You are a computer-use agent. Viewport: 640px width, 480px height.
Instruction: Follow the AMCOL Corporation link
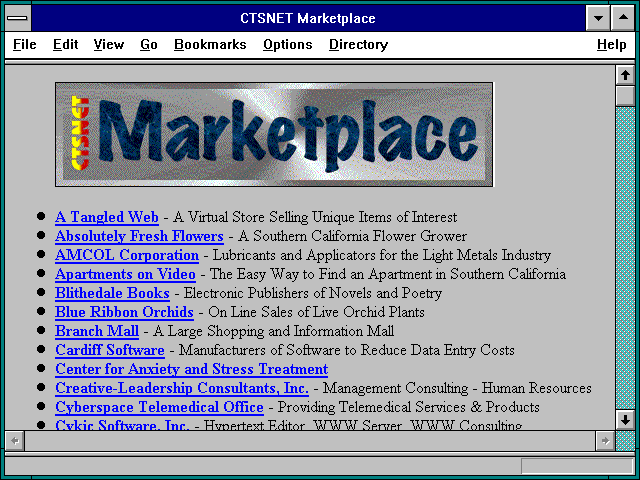coord(127,255)
